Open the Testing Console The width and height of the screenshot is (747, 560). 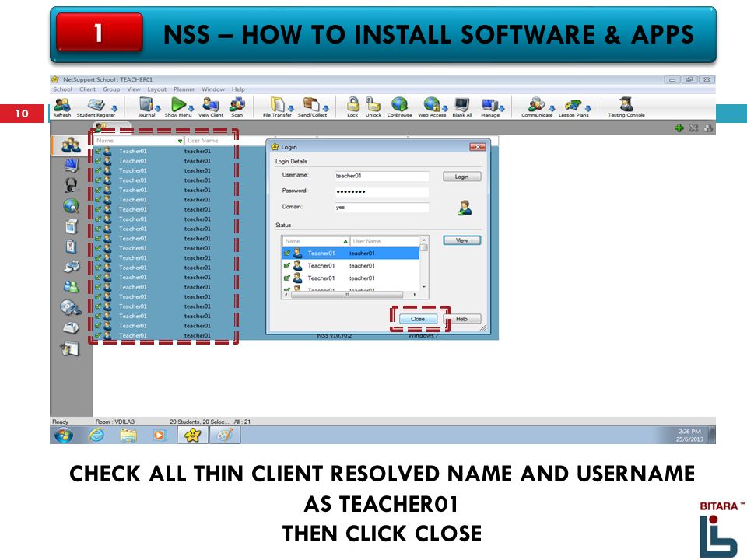626,107
